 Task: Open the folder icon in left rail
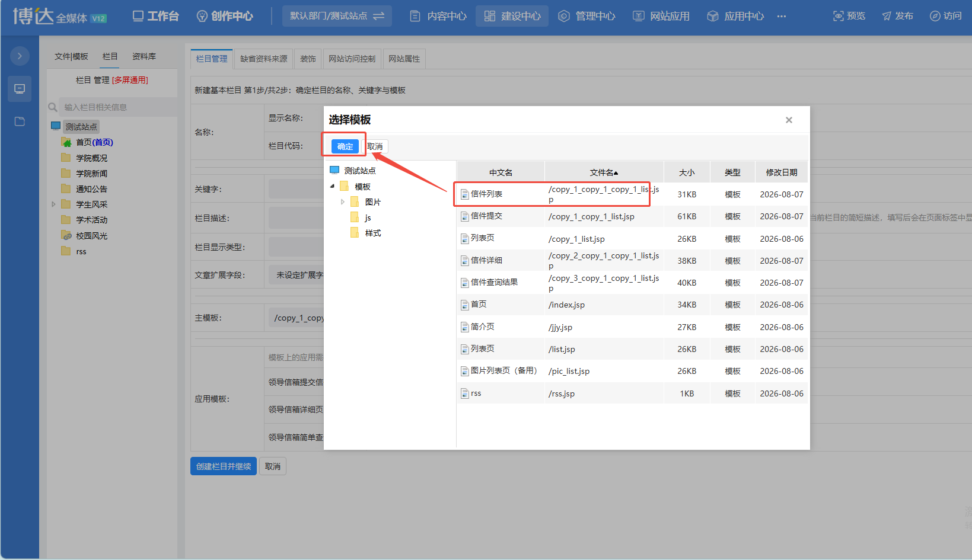click(20, 121)
